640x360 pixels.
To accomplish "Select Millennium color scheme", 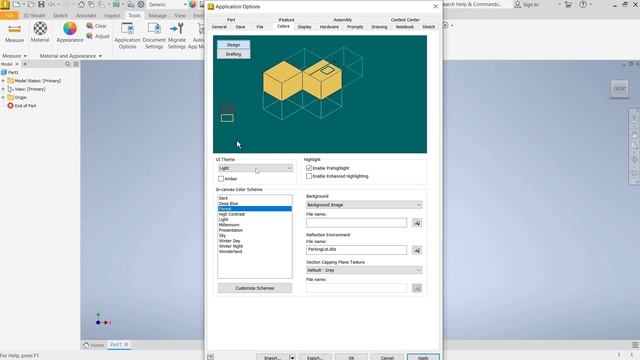I will tap(255, 225).
